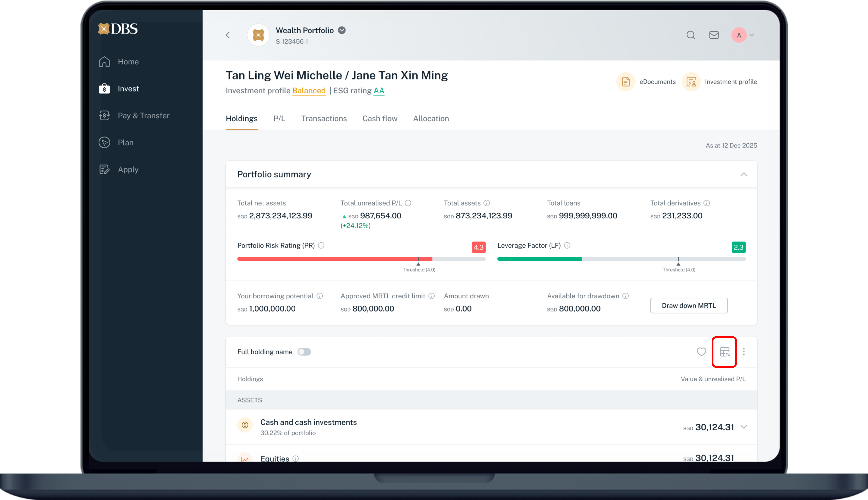Click the Balanced investment profile link

coord(309,91)
